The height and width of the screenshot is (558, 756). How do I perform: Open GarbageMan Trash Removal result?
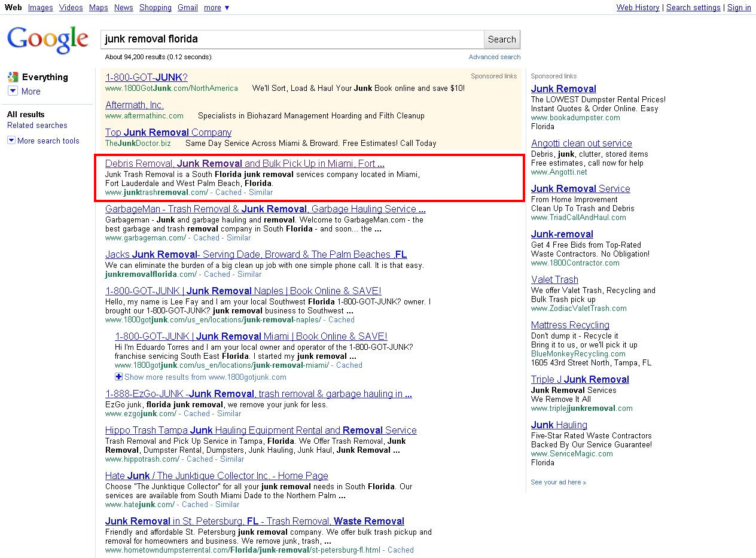pyautogui.click(x=266, y=209)
